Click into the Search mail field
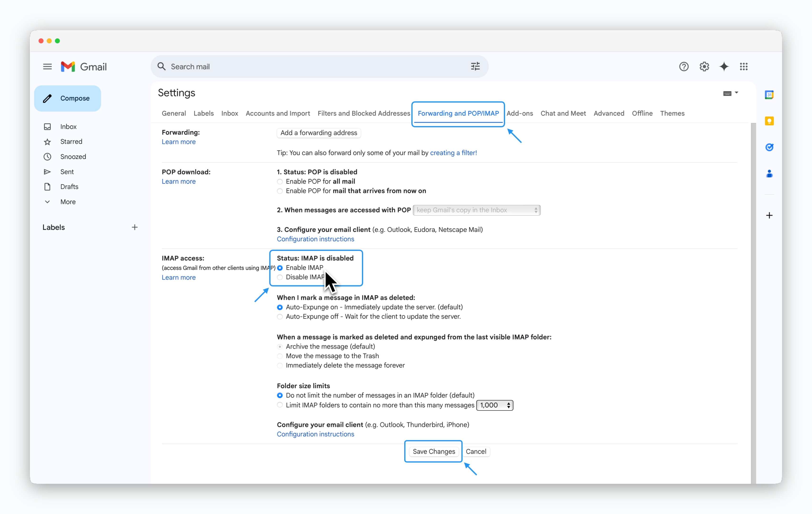This screenshot has width=812, height=514. click(319, 66)
